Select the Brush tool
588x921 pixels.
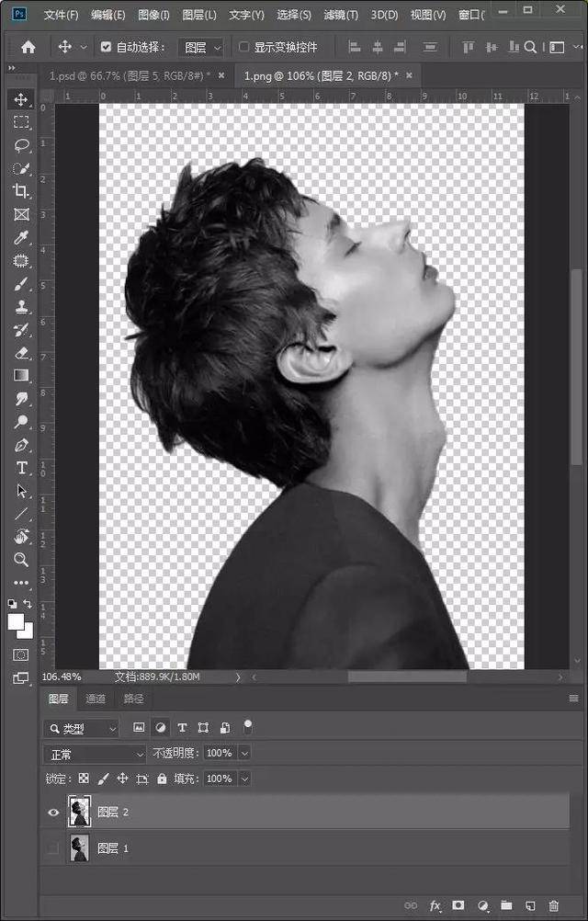tap(21, 284)
